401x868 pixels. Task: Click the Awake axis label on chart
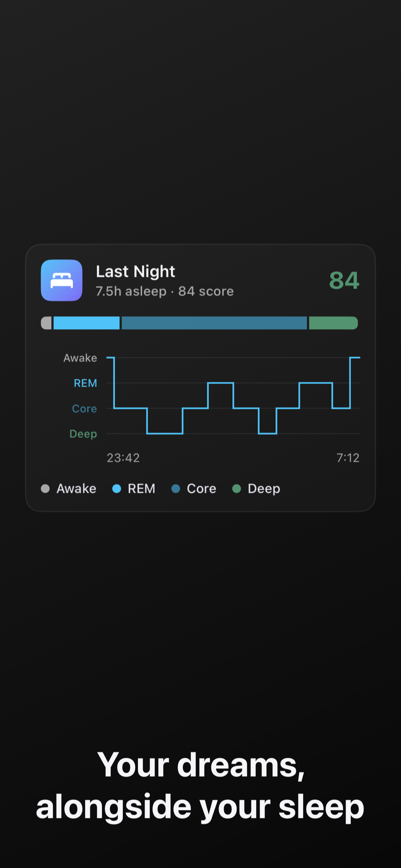tap(80, 358)
